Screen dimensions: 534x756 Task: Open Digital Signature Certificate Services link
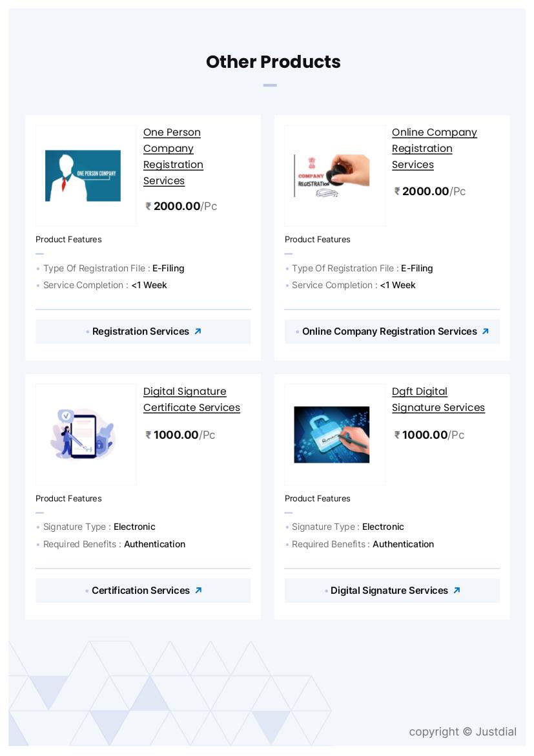(191, 399)
